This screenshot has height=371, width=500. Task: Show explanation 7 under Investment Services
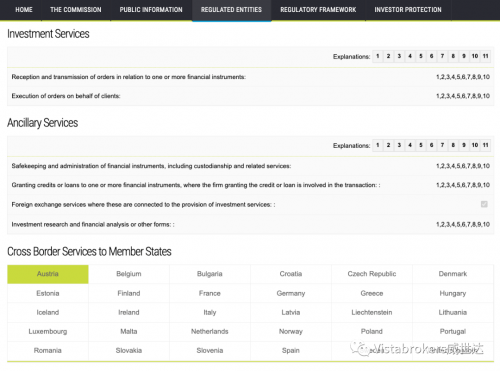tap(442, 56)
